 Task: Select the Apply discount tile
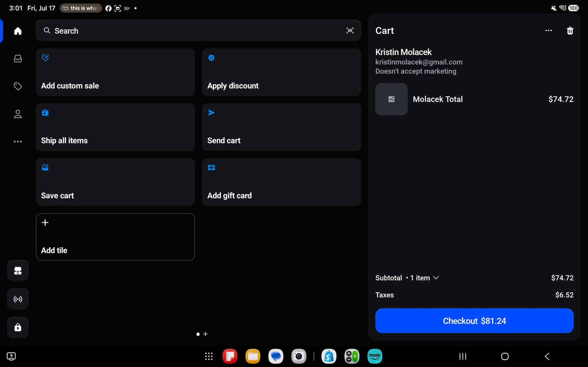coord(282,72)
